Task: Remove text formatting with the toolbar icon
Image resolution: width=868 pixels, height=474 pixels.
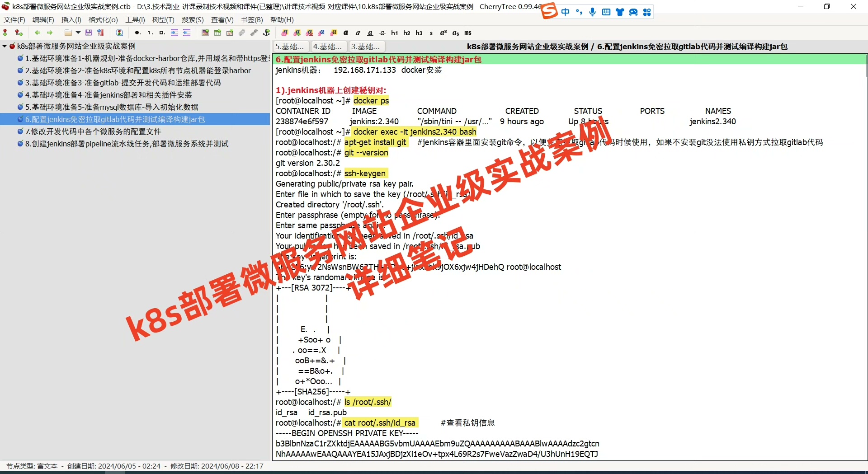Action: coord(309,33)
